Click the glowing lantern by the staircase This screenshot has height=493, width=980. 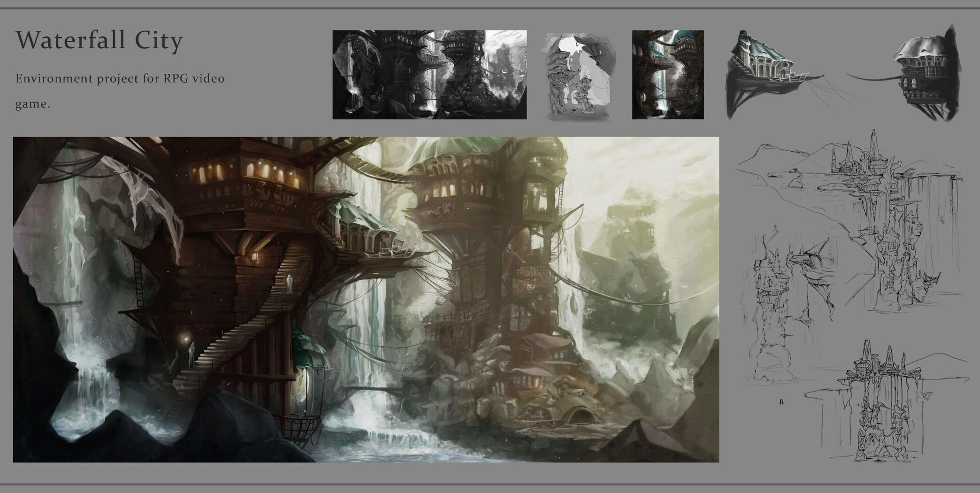point(255,258)
